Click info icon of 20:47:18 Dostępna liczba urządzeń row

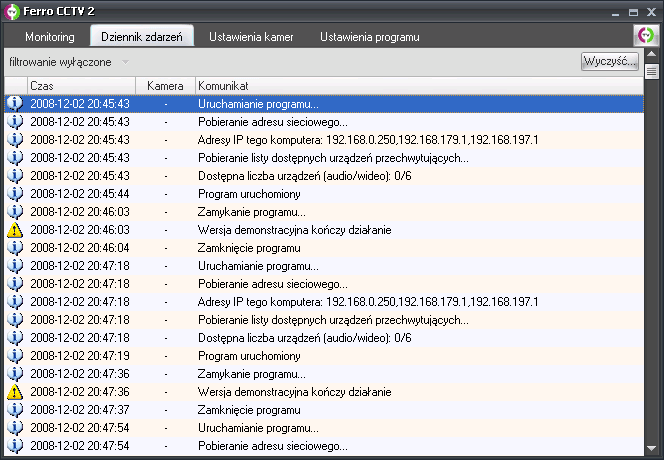click(15, 338)
